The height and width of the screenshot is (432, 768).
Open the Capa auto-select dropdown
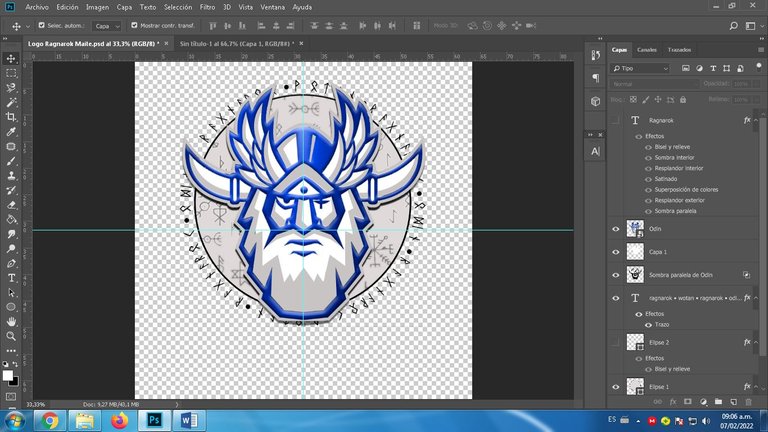107,25
